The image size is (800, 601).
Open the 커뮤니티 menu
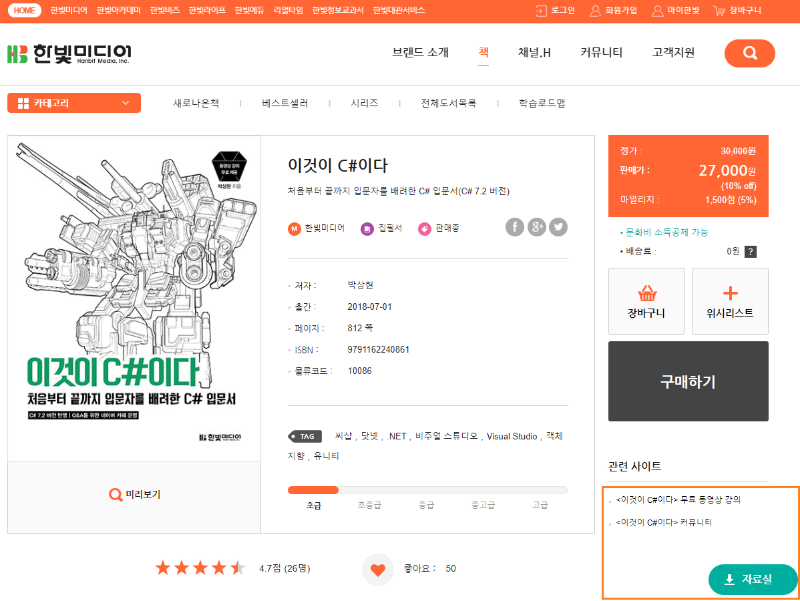[602, 53]
